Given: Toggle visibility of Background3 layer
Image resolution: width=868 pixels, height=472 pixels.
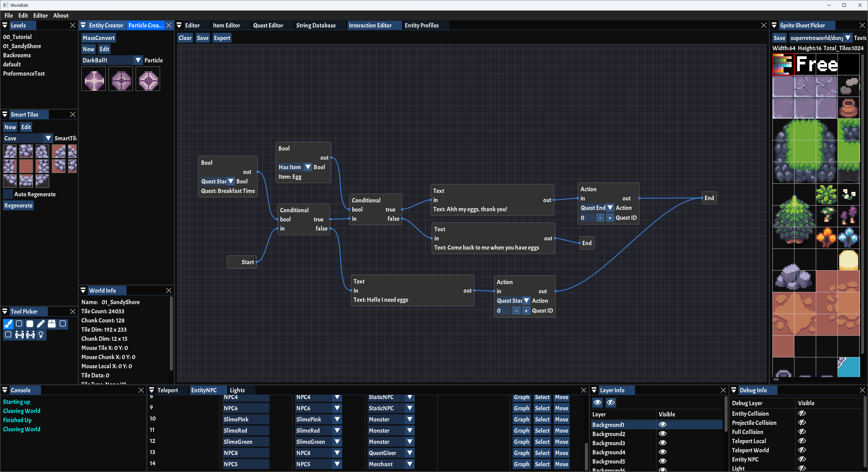Looking at the screenshot, I should pos(663,443).
